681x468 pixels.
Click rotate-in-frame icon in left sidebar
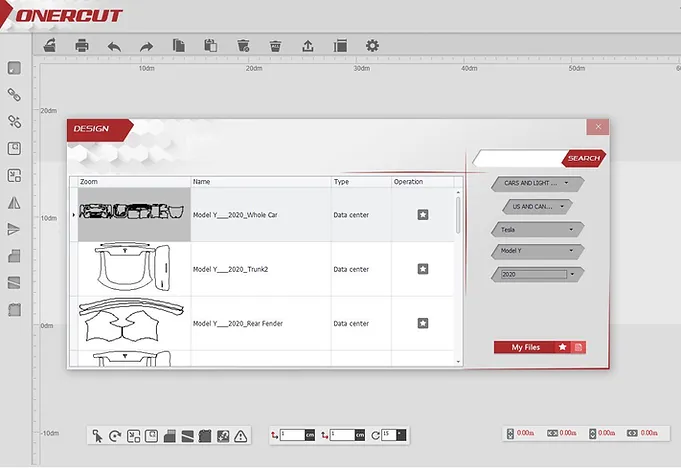click(x=14, y=148)
